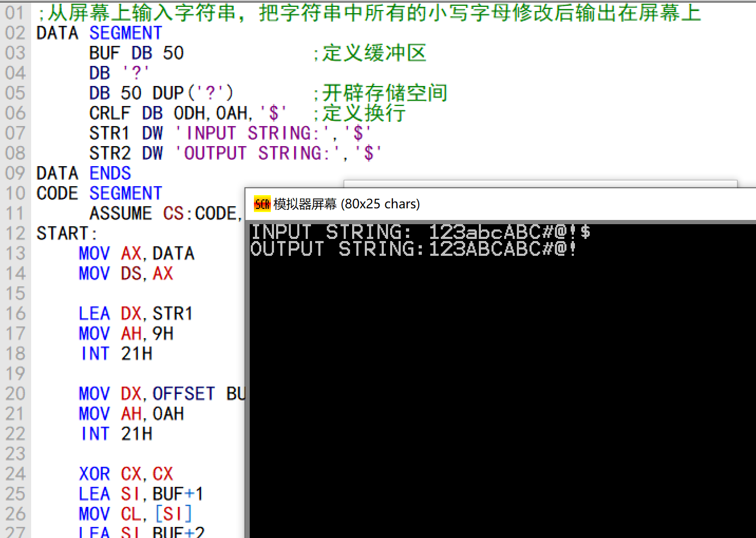This screenshot has height=538, width=756.
Task: Click the 'MOV DS,AX' instruction
Action: (126, 274)
